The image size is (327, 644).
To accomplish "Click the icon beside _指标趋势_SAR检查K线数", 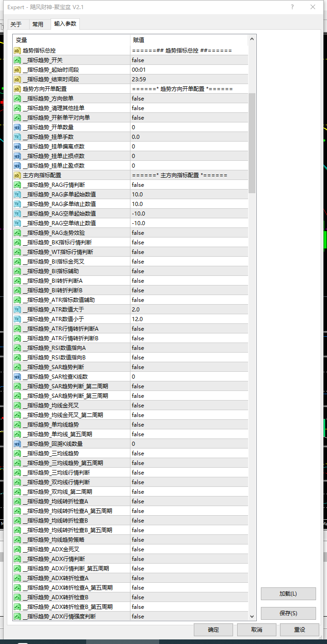I will point(17,377).
